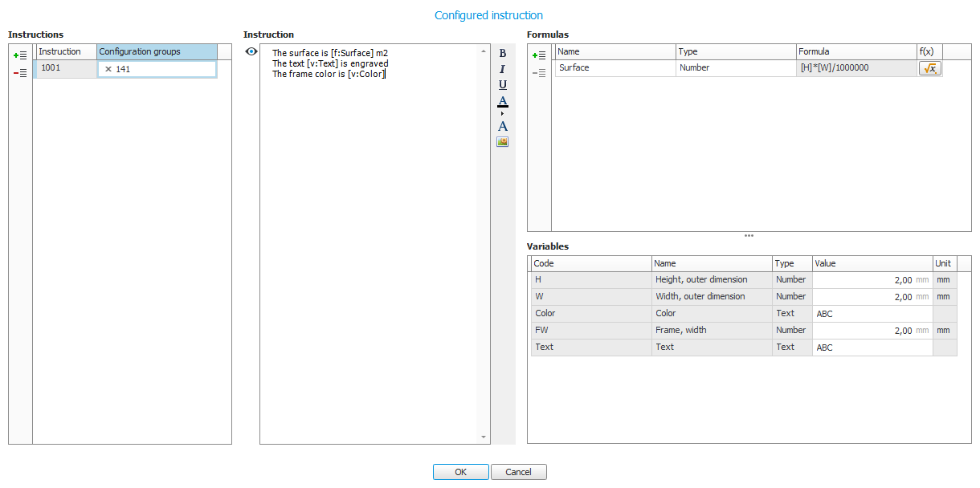980x488 pixels.
Task: Cancel the configured instruction dialog
Action: 518,472
